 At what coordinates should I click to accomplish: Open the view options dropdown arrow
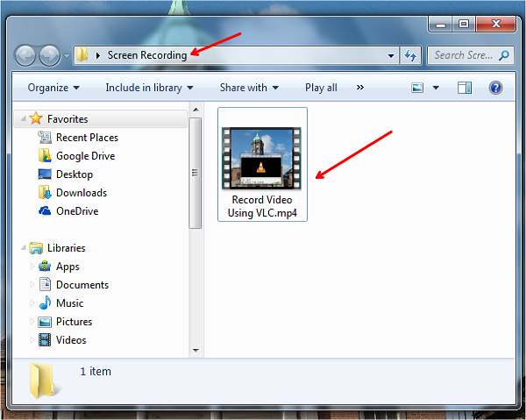[436, 88]
